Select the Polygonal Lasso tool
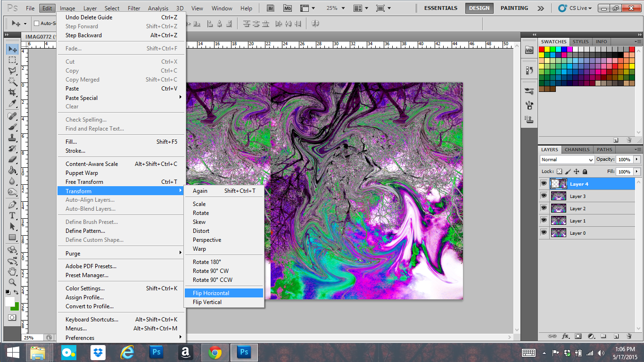This screenshot has width=644, height=362. click(12, 71)
